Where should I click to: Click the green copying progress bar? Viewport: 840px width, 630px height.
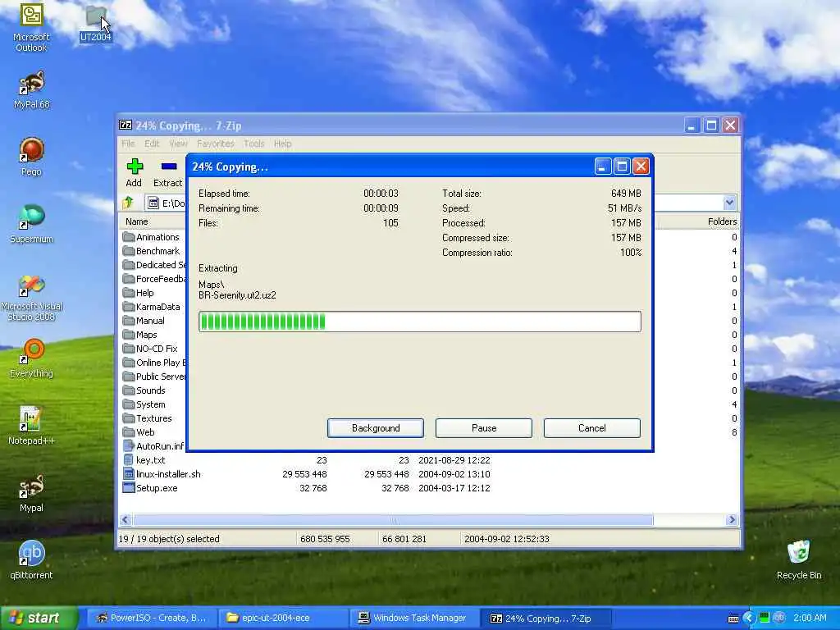(x=419, y=322)
